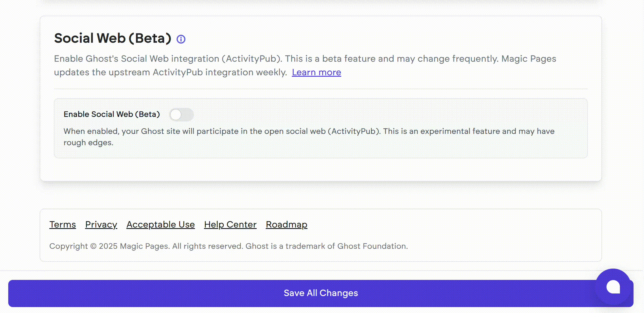The width and height of the screenshot is (644, 313).
Task: Open the chat support bubble
Action: click(613, 287)
